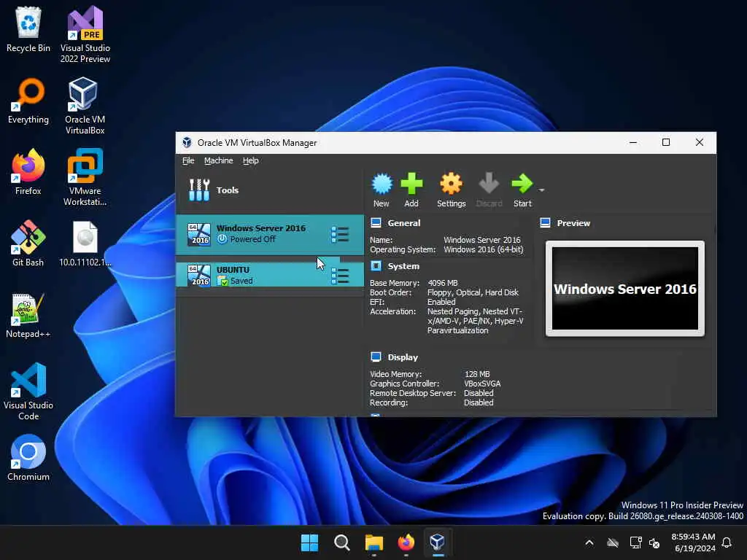Click the Windows Server 2016 preview thumbnail

click(625, 288)
